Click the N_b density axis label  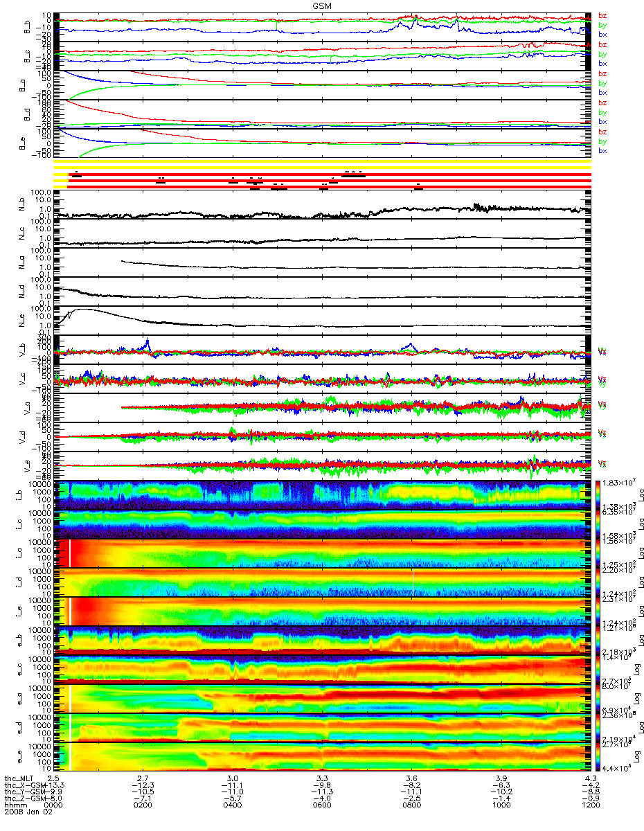tap(23, 204)
